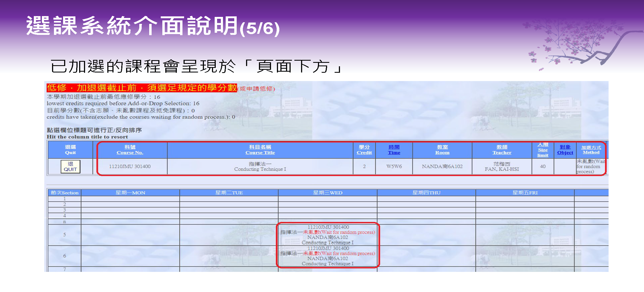Select the 星期一MON timetable header
The height and width of the screenshot is (292, 644).
point(130,193)
